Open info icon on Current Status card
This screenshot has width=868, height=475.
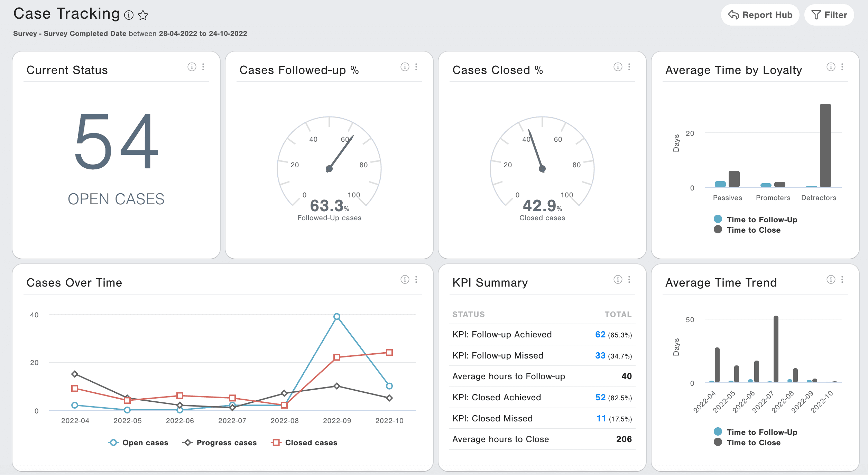click(x=192, y=67)
